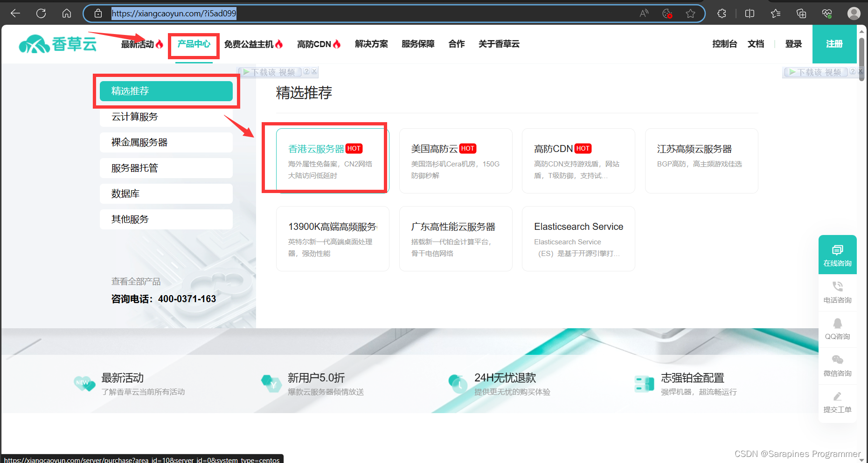Go to the browser home page icon
868x463 pixels.
click(67, 14)
